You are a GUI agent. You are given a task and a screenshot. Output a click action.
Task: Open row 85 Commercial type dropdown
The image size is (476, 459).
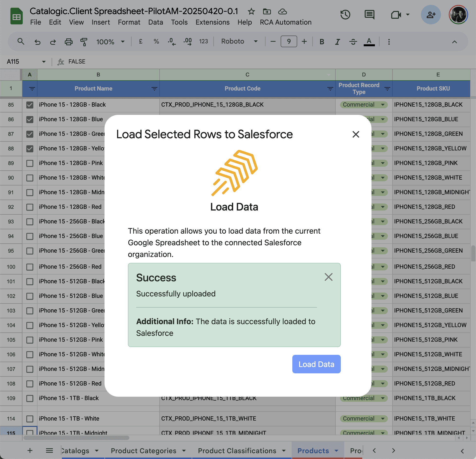(383, 105)
